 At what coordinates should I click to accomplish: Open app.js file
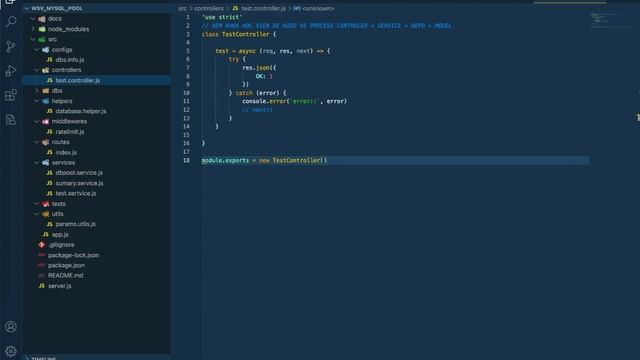60,235
